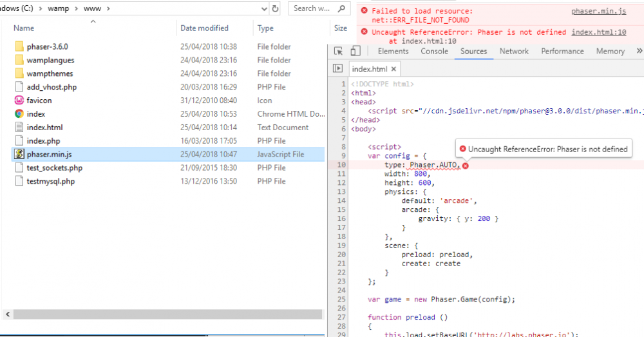The height and width of the screenshot is (337, 644).
Task: Expand the chevron before wamp in the path
Action: 41,8
